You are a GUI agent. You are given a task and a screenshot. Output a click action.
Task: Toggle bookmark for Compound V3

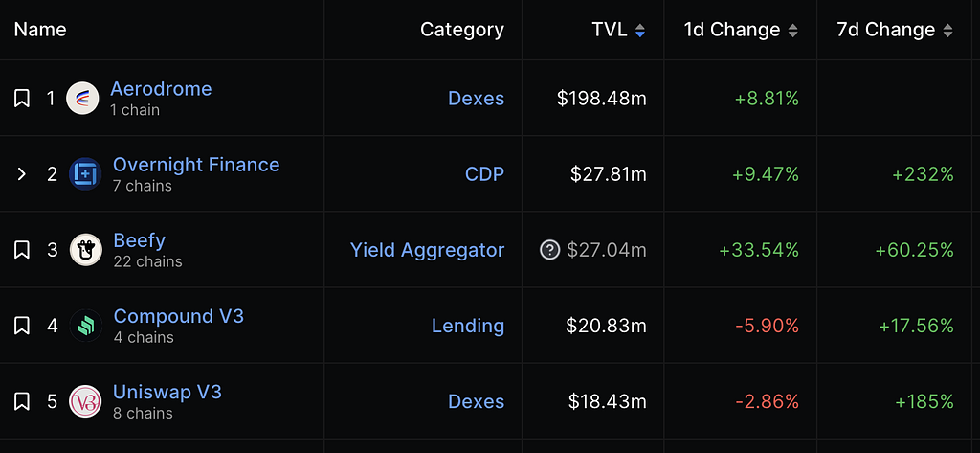22,326
